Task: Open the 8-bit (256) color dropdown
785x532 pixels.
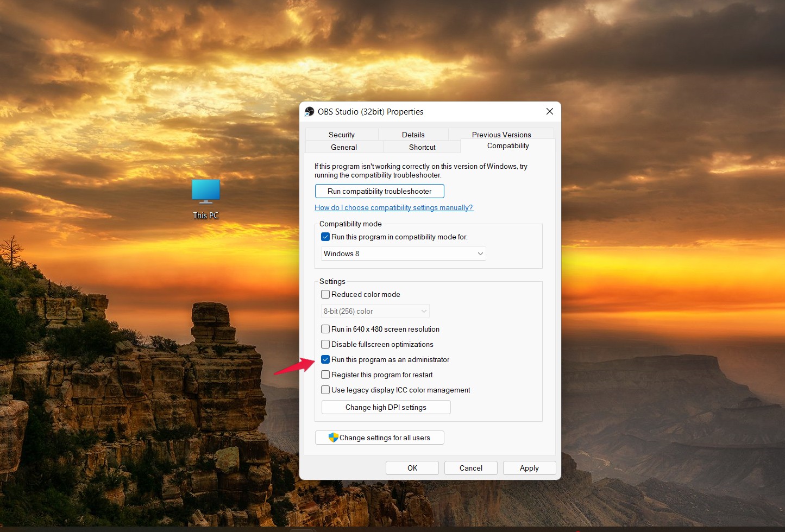Action: tap(375, 311)
